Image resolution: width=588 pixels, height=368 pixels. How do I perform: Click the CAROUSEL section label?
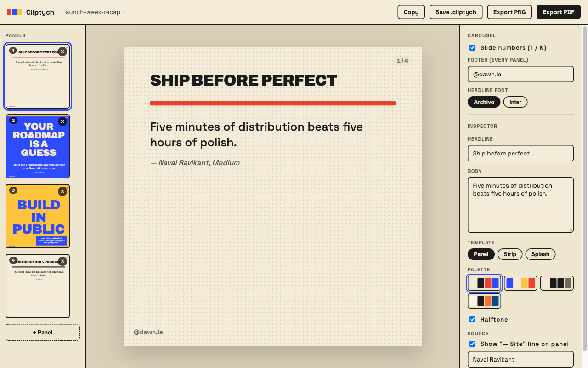coord(481,35)
